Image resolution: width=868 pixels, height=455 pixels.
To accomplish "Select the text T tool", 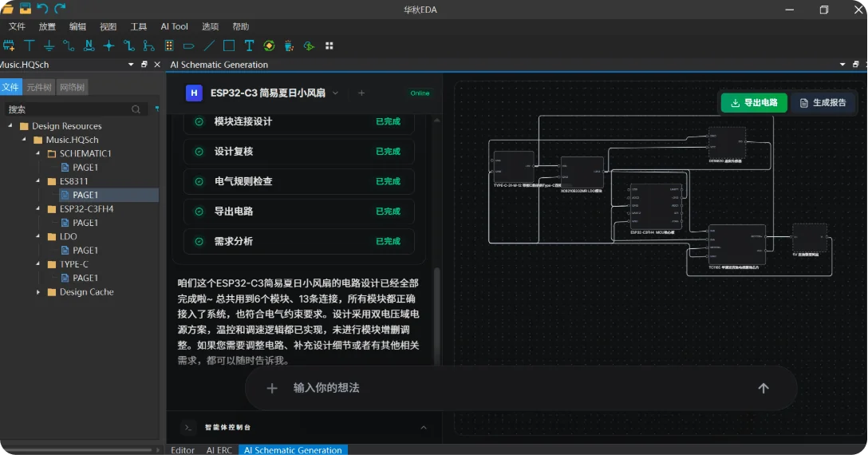I will tap(249, 46).
